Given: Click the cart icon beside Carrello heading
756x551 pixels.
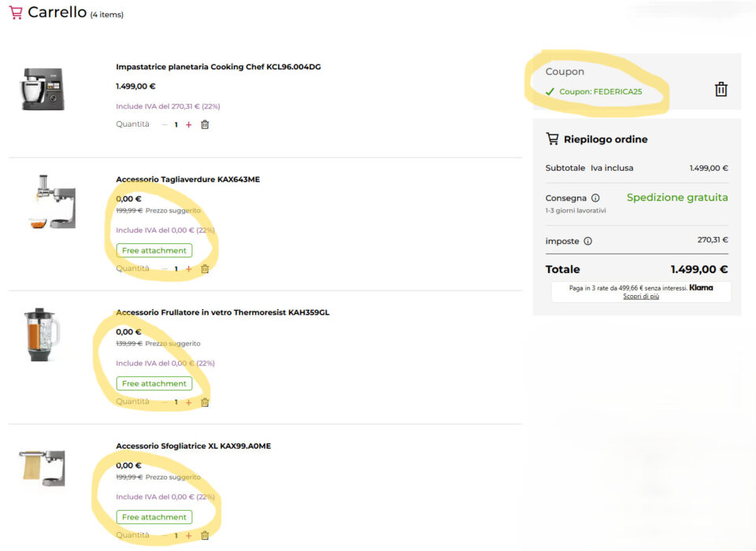Looking at the screenshot, I should tap(16, 13).
